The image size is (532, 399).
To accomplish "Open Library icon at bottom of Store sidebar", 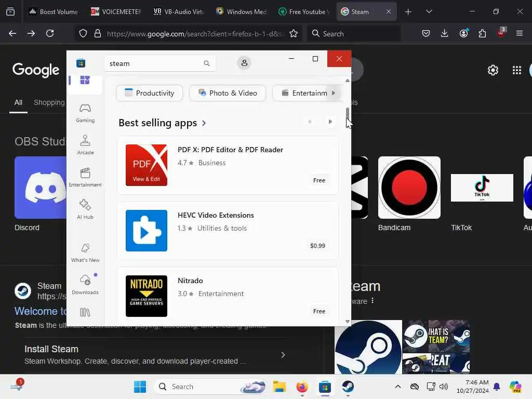I will pyautogui.click(x=85, y=312).
